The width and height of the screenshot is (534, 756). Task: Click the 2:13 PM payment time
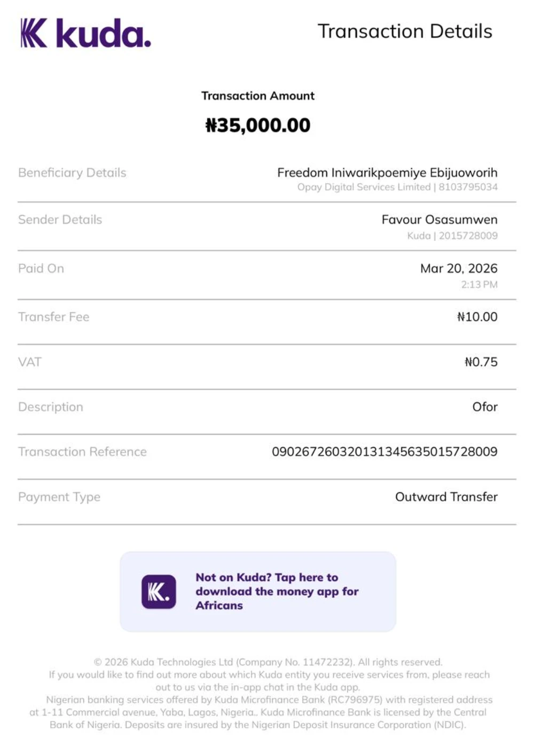[x=479, y=285]
